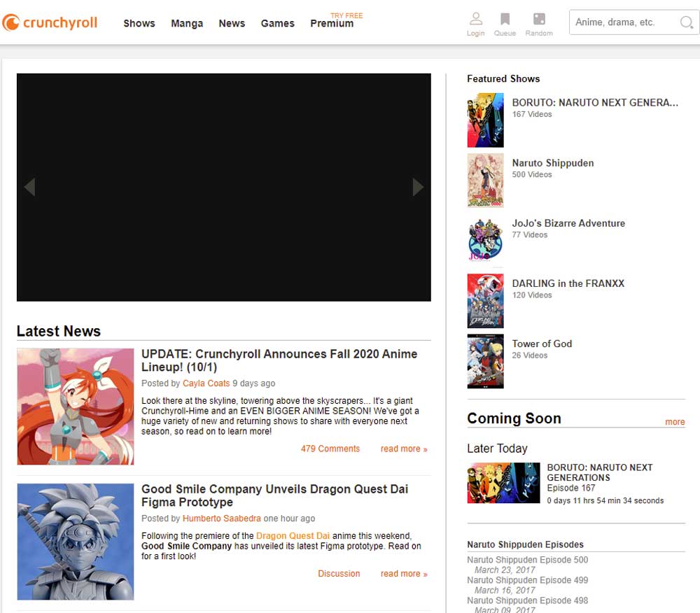Click the Random show icon
Image resolution: width=700 pixels, height=613 pixels.
pos(539,19)
